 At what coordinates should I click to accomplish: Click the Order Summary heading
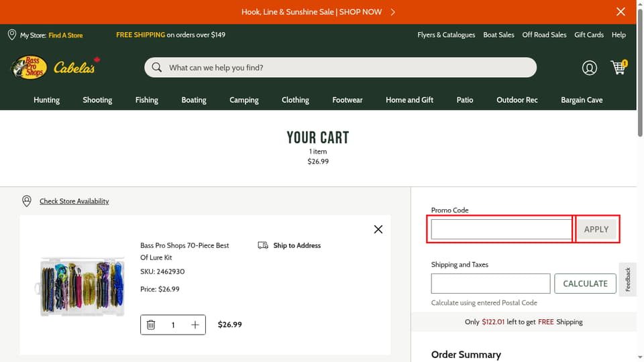466,355
